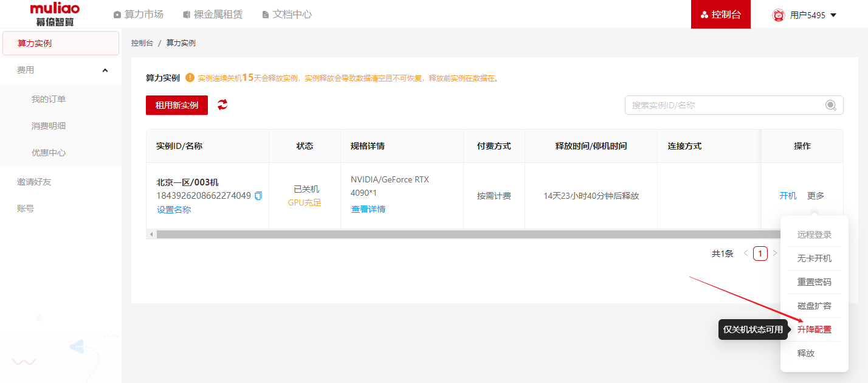Go to 裸金属租赁 in the top bar
Image resolution: width=868 pixels, height=383 pixels.
tap(213, 14)
